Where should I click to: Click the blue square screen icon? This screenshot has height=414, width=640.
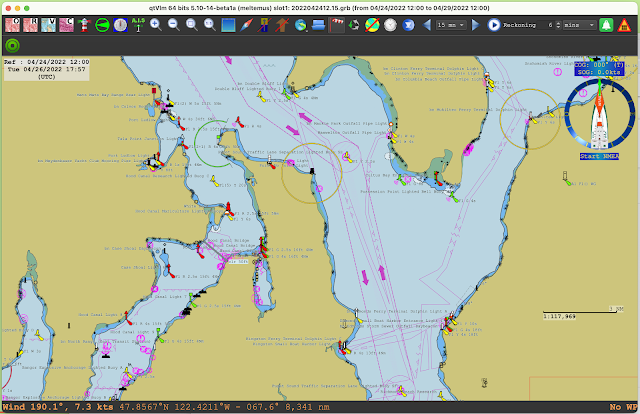(x=228, y=25)
